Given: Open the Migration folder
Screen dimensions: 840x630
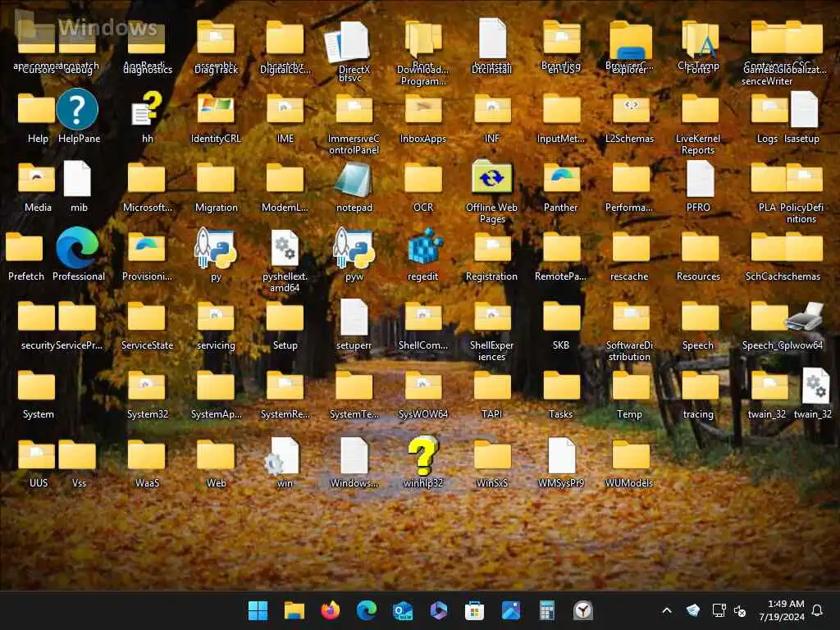Looking at the screenshot, I should click(x=216, y=178).
